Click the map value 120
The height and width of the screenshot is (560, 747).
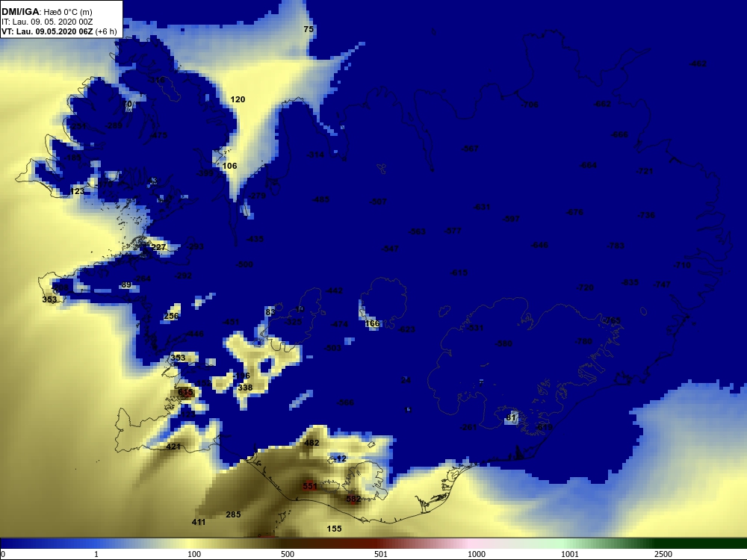point(238,99)
